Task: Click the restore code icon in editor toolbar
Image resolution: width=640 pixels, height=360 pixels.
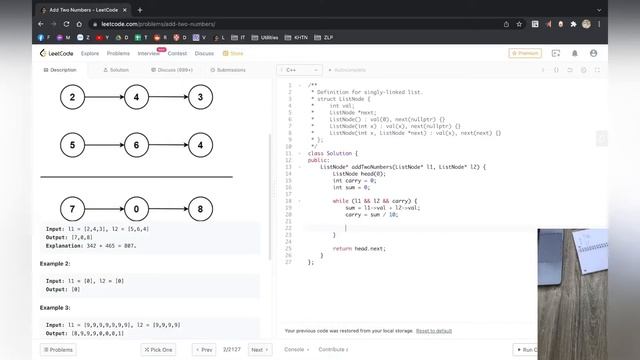Action: [570, 70]
